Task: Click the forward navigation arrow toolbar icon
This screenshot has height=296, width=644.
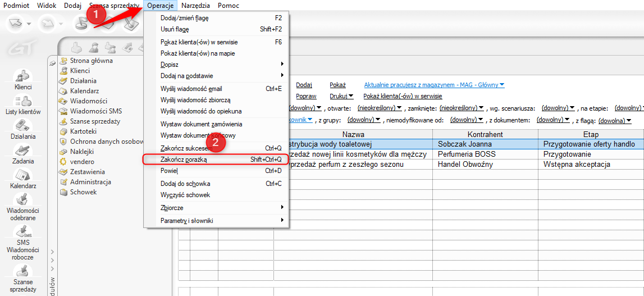Action: pyautogui.click(x=46, y=24)
